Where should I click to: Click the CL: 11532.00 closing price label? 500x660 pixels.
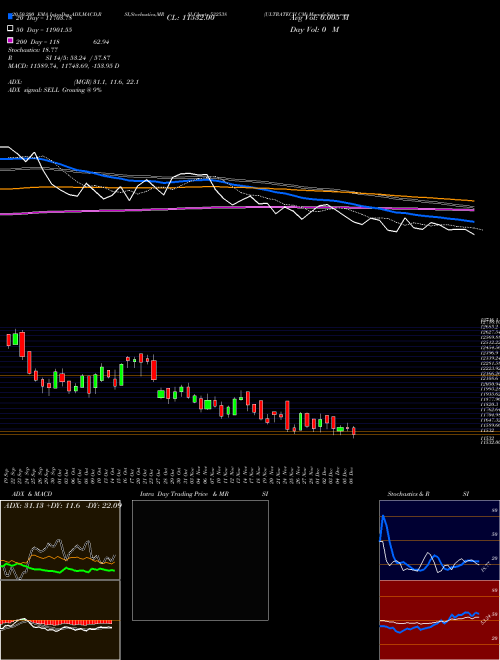click(x=191, y=18)
